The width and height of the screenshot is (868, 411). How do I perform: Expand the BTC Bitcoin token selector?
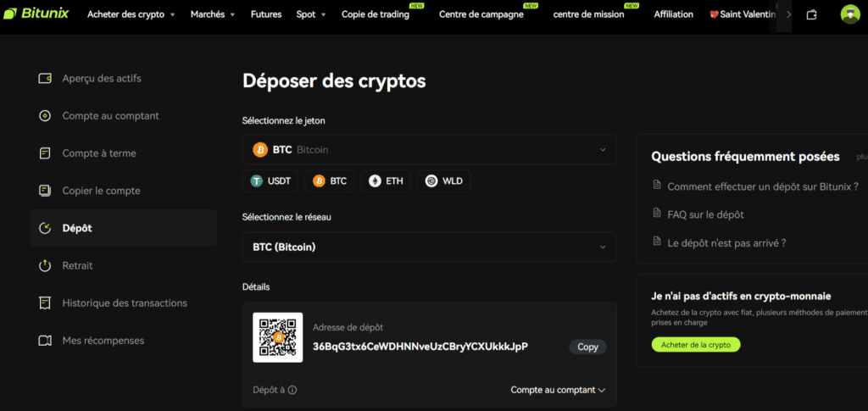[430, 150]
